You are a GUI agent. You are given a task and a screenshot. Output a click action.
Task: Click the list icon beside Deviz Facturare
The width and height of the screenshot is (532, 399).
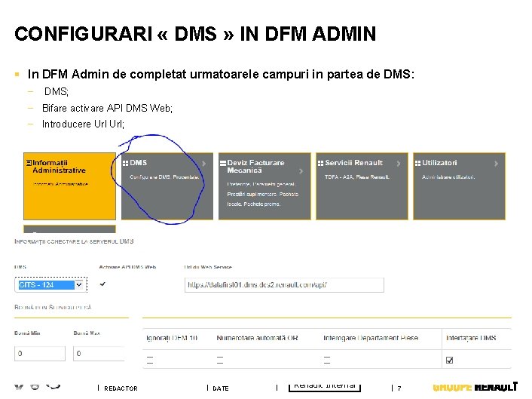point(223,163)
